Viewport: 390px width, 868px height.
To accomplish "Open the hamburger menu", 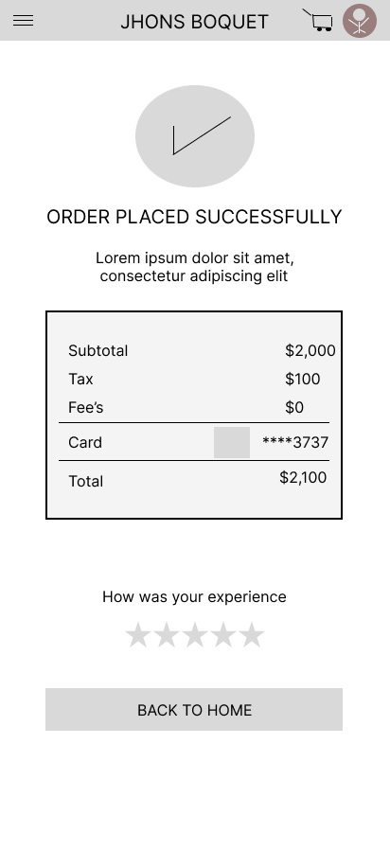I will pos(24,21).
